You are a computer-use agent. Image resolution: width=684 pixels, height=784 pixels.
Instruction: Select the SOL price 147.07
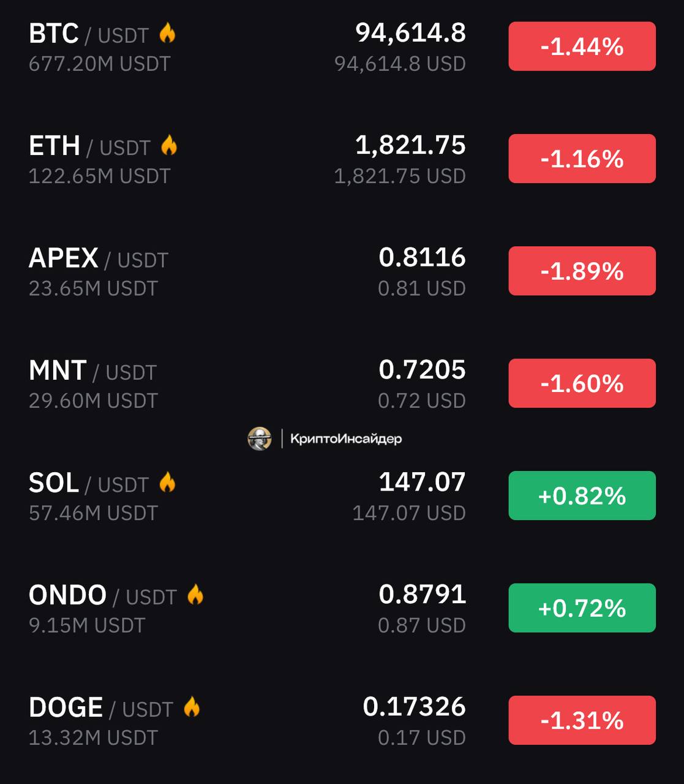[x=422, y=483]
